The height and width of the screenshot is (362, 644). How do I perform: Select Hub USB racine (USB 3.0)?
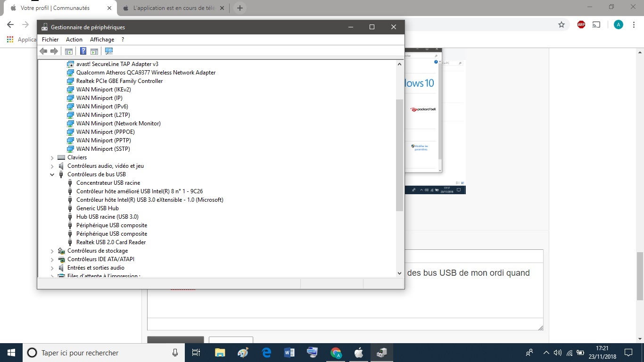107,217
